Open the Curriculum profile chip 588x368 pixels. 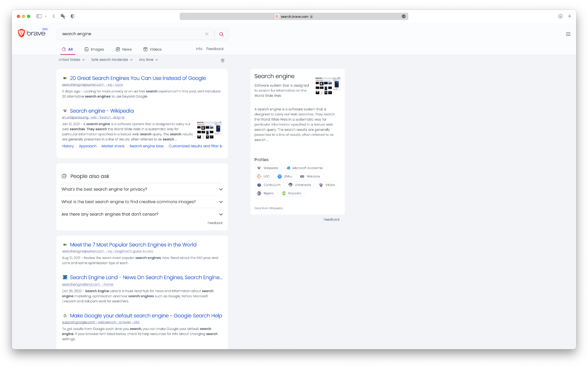coord(269,185)
